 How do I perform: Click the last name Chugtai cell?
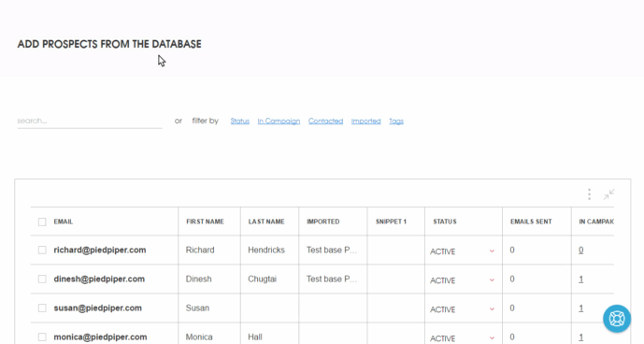262,279
